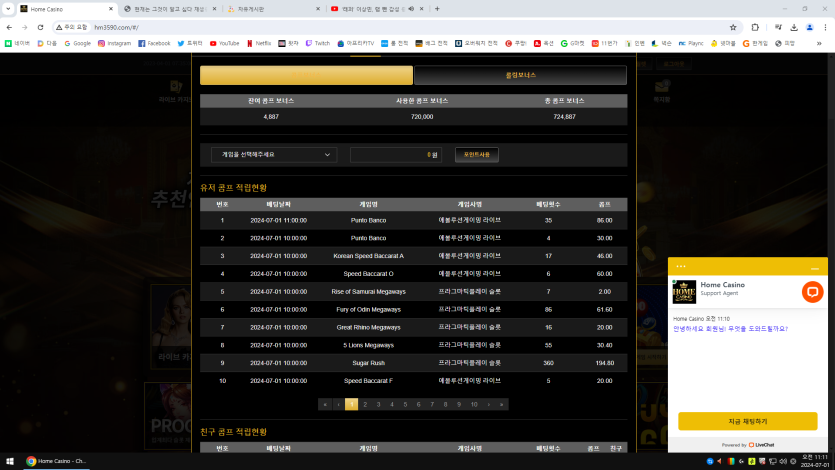Open the Nexon (넥슨) bookmark
Viewport: 835px width, 470px height.
point(661,43)
